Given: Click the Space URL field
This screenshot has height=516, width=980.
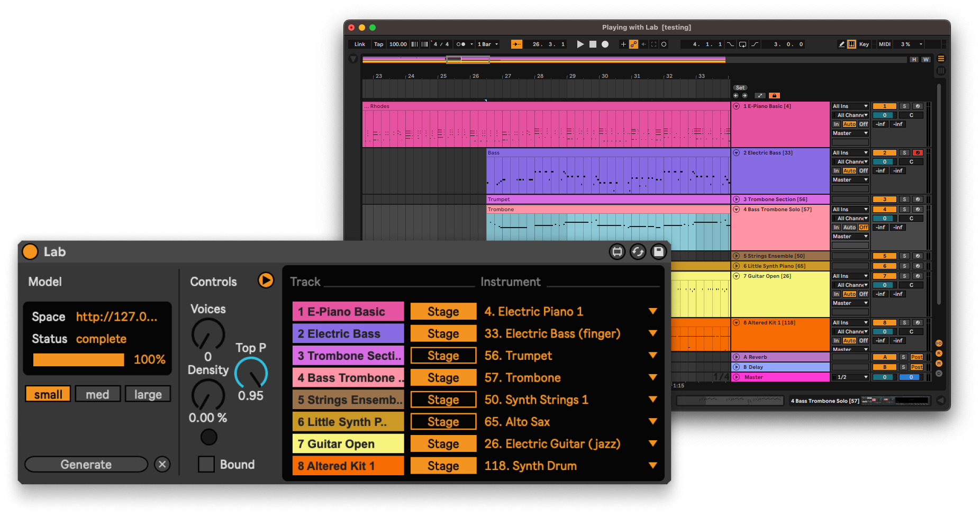Looking at the screenshot, I should 116,317.
